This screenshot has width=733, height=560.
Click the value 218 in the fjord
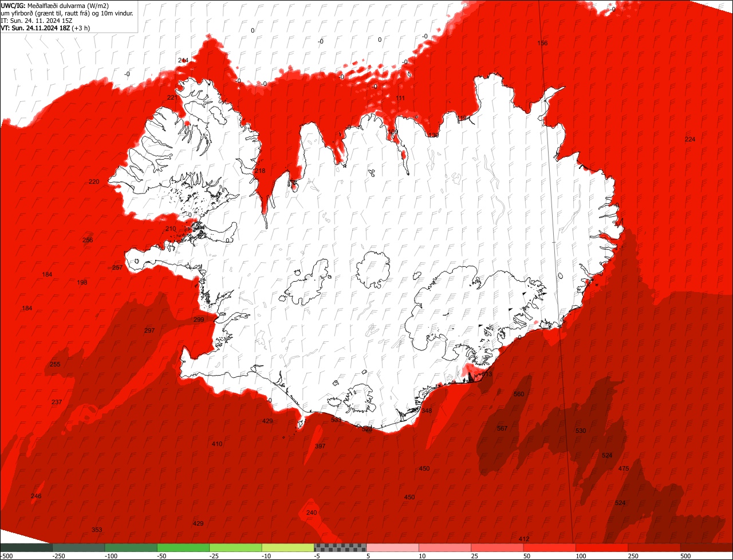(260, 171)
